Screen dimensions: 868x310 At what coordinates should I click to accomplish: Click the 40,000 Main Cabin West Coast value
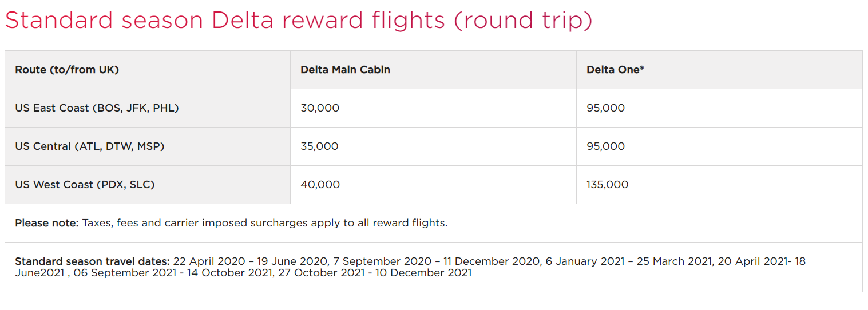tap(320, 185)
